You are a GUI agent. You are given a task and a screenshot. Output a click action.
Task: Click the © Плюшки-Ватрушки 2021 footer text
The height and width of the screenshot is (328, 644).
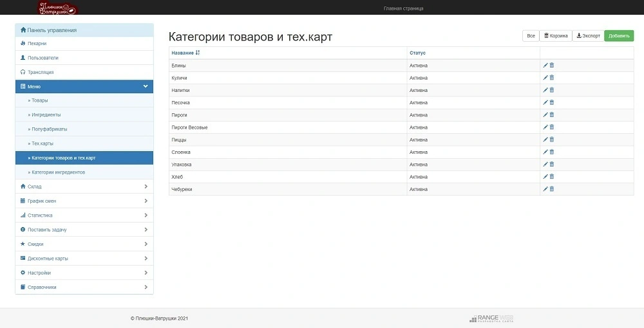coord(159,318)
